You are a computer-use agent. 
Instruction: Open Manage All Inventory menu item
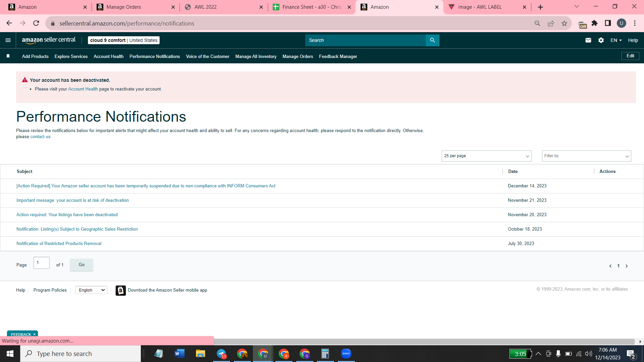pyautogui.click(x=256, y=56)
